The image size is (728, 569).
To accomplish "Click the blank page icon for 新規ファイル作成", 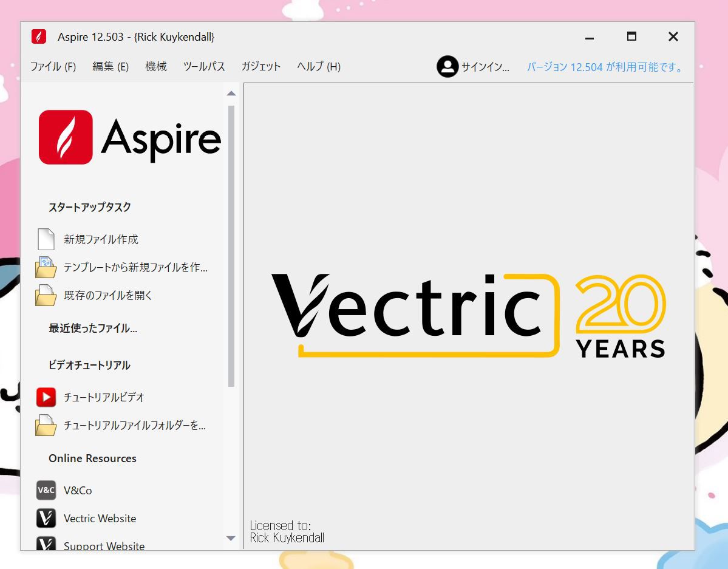I will coord(46,239).
